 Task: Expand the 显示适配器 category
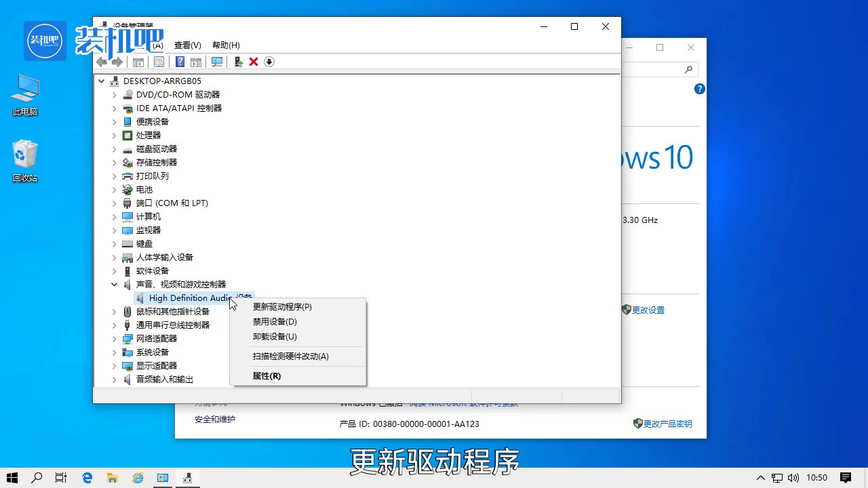tap(114, 365)
